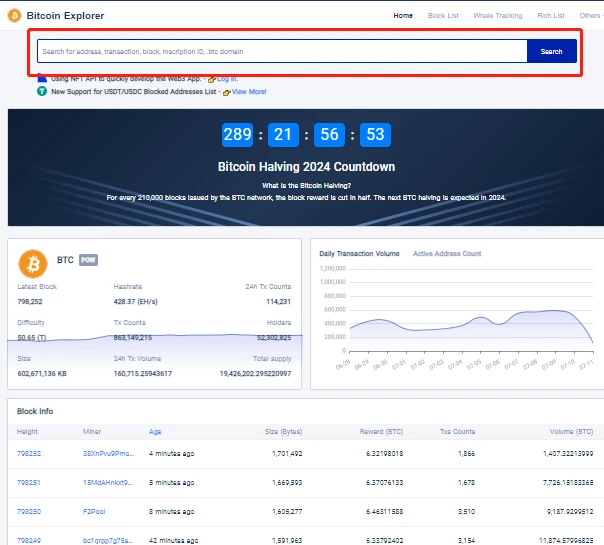Click the POW badge next to BTC
Image resolution: width=604 pixels, height=545 pixels.
click(88, 260)
